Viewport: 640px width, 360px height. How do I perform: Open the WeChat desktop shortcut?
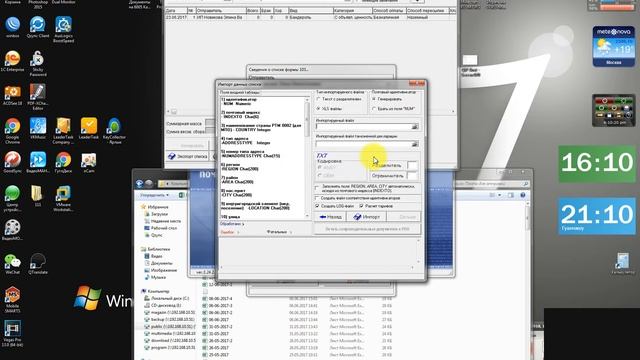tap(12, 264)
